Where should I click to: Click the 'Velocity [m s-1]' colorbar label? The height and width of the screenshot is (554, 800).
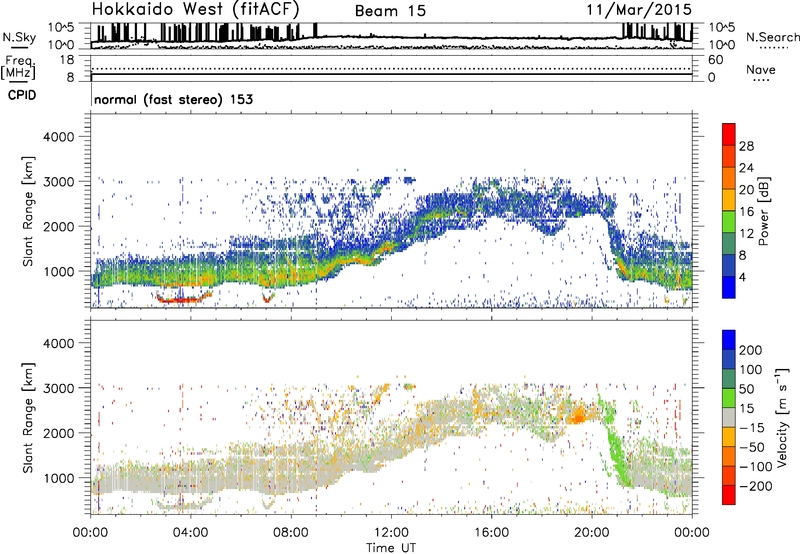782,417
